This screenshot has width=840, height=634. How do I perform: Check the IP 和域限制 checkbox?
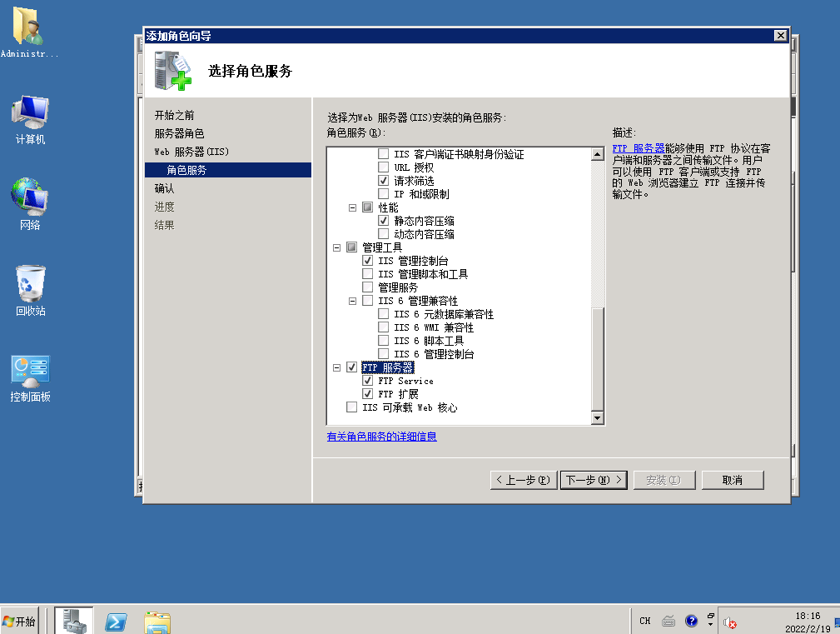pos(383,193)
